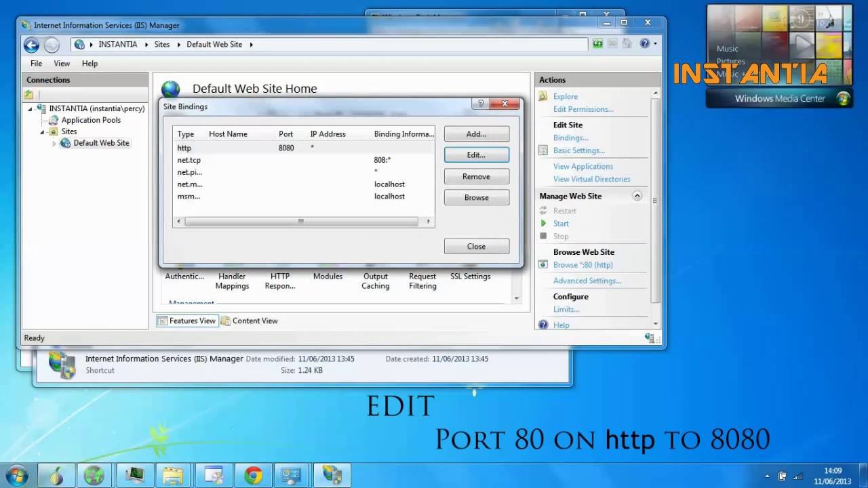Open the Tor onion icon on taskbar

56,476
